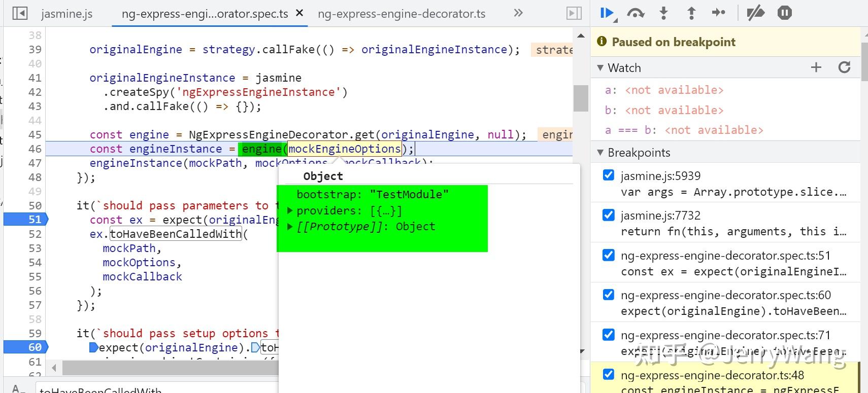Viewport: 868px width, 393px height.
Task: Click watch expression 'b'
Action: [664, 110]
